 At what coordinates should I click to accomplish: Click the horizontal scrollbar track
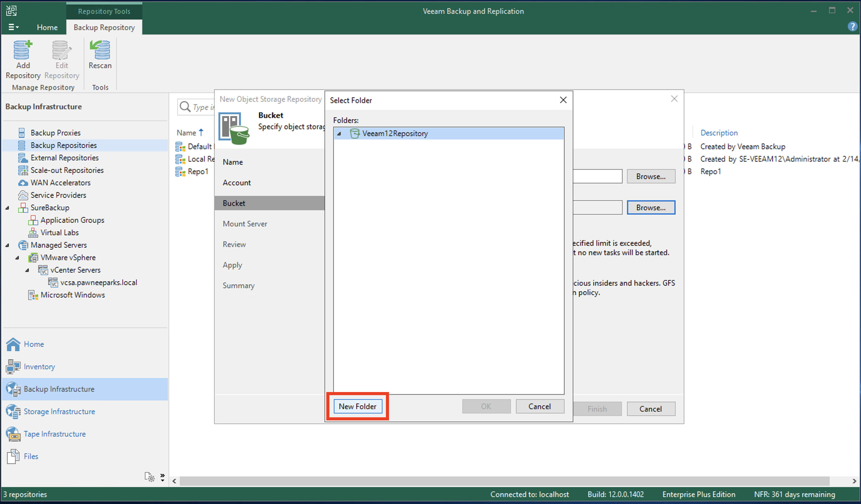[504, 481]
